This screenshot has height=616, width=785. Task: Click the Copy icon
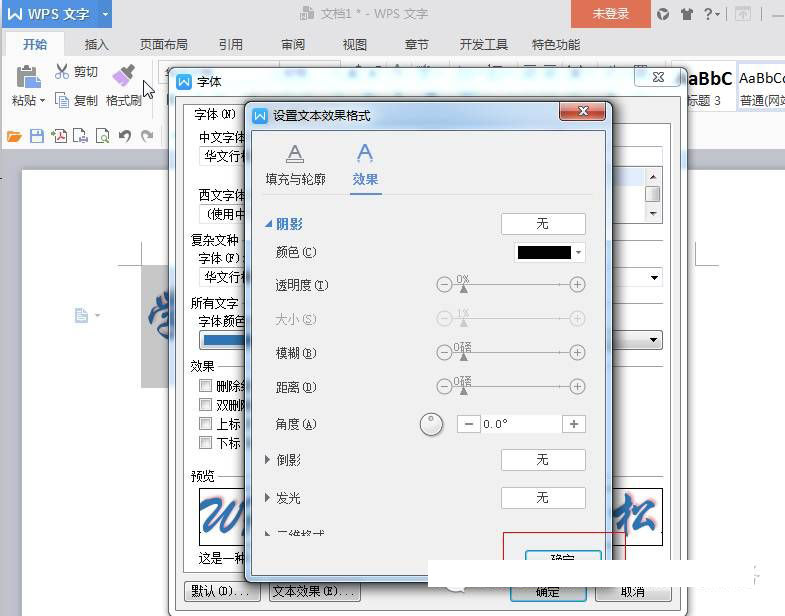click(x=62, y=100)
